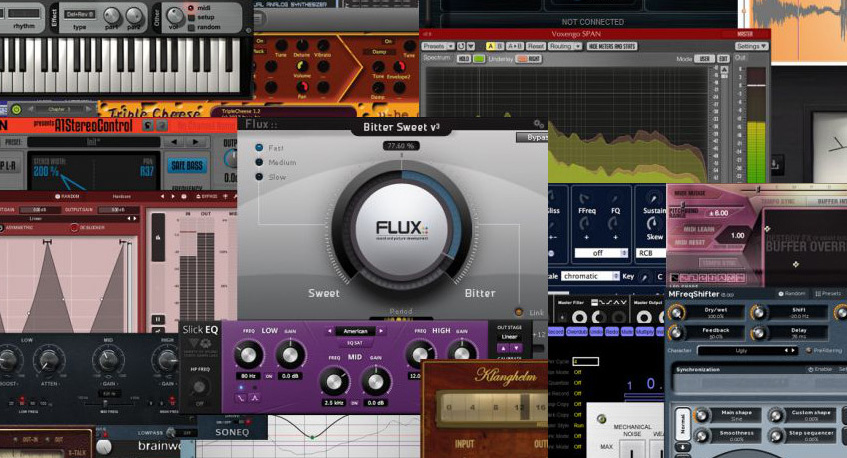This screenshot has height=458, width=847.
Task: Open the Settings menu in Voxengo SPAN
Action: click(x=751, y=46)
